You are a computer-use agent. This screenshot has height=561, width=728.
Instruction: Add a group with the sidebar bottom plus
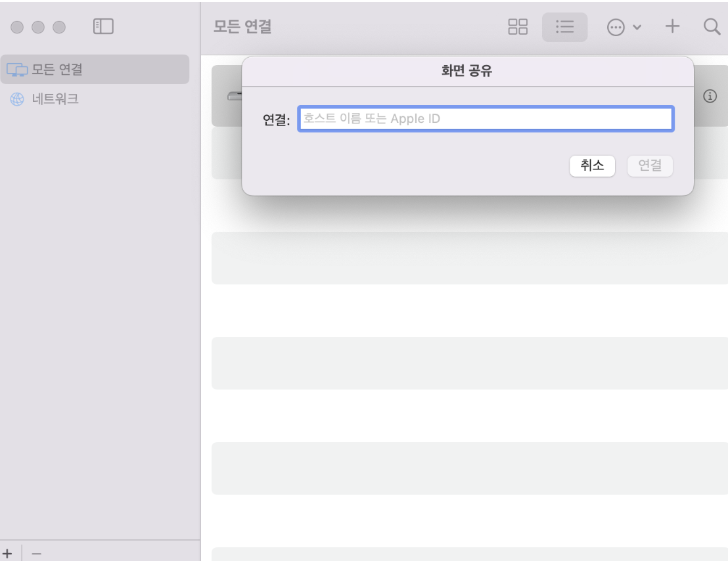(8, 553)
